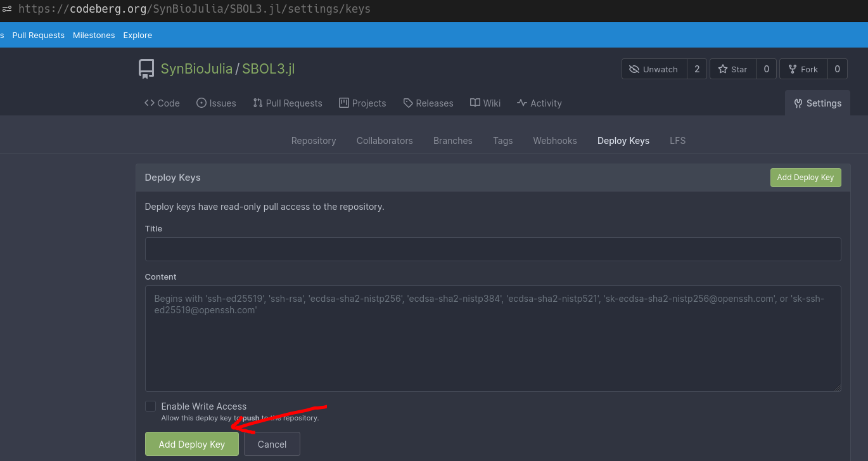The image size is (868, 461).
Task: Select the star icon to star the repository
Action: tap(722, 68)
